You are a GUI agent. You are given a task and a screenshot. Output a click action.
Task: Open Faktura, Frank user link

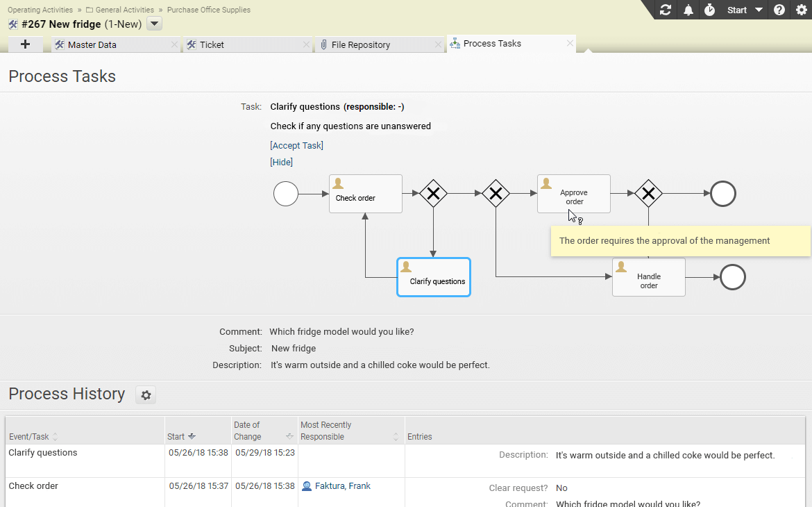[342, 485]
